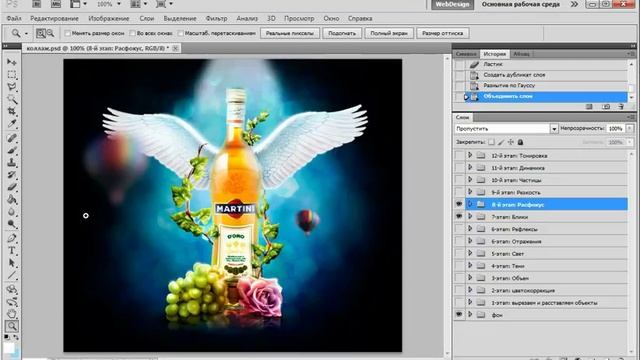This screenshot has width=640, height=360.
Task: Select the Blur tool
Action: pos(11,211)
